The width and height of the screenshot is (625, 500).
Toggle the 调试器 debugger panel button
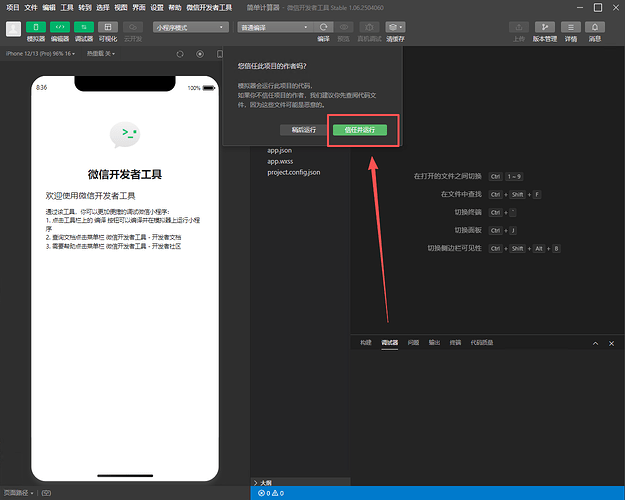click(x=84, y=27)
